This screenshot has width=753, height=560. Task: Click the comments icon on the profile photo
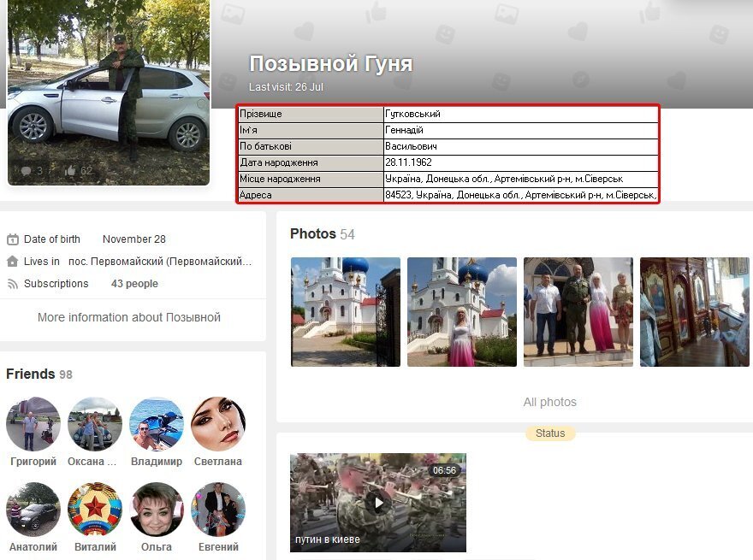click(26, 170)
